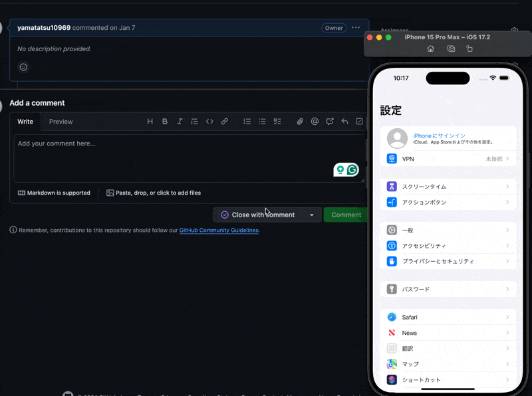This screenshot has width=532, height=396.
Task: Open chevron for アクセシビリティ row
Action: (507, 245)
